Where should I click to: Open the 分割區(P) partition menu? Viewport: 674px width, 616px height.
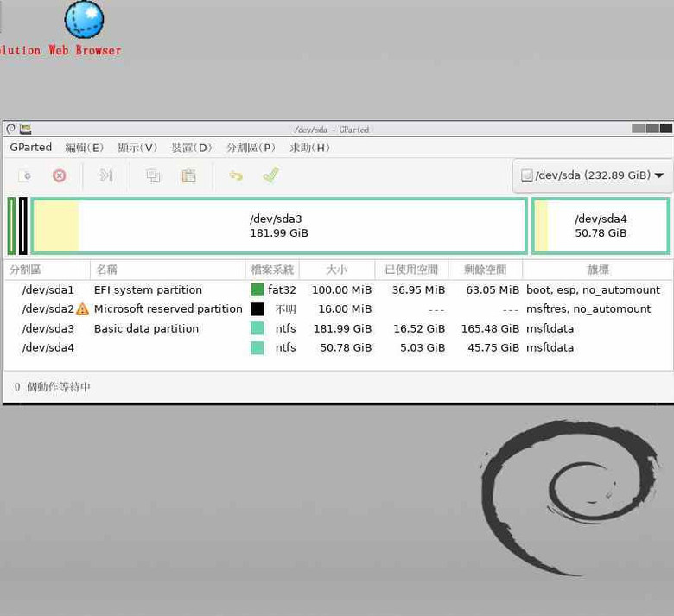pos(251,148)
